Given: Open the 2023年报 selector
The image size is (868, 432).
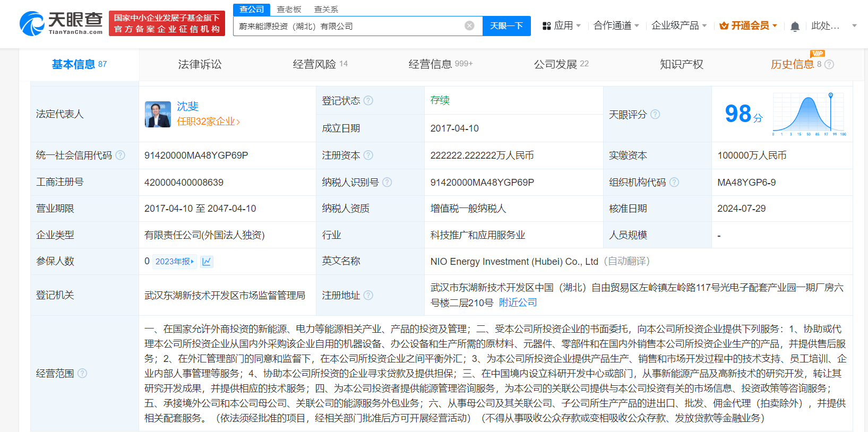Looking at the screenshot, I should 174,261.
